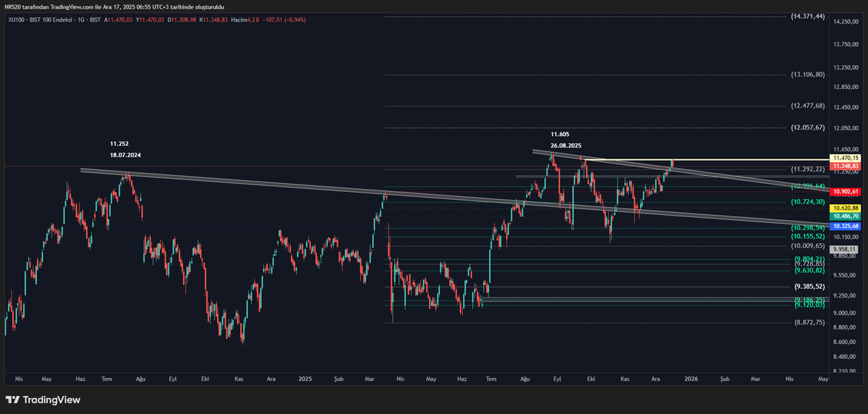The image size is (868, 414).
Task: Click the 11.605 peak annotation
Action: [x=560, y=135]
